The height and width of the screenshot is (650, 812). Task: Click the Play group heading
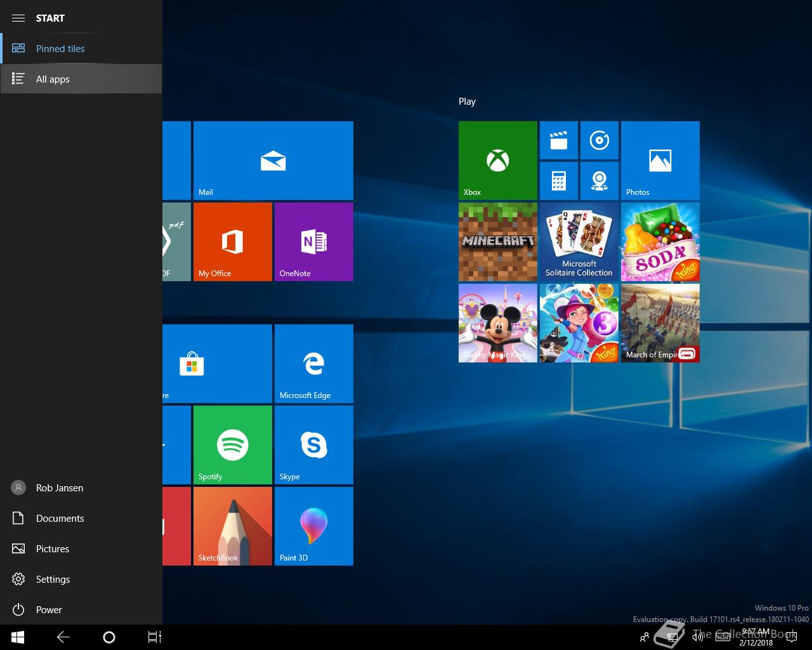467,101
